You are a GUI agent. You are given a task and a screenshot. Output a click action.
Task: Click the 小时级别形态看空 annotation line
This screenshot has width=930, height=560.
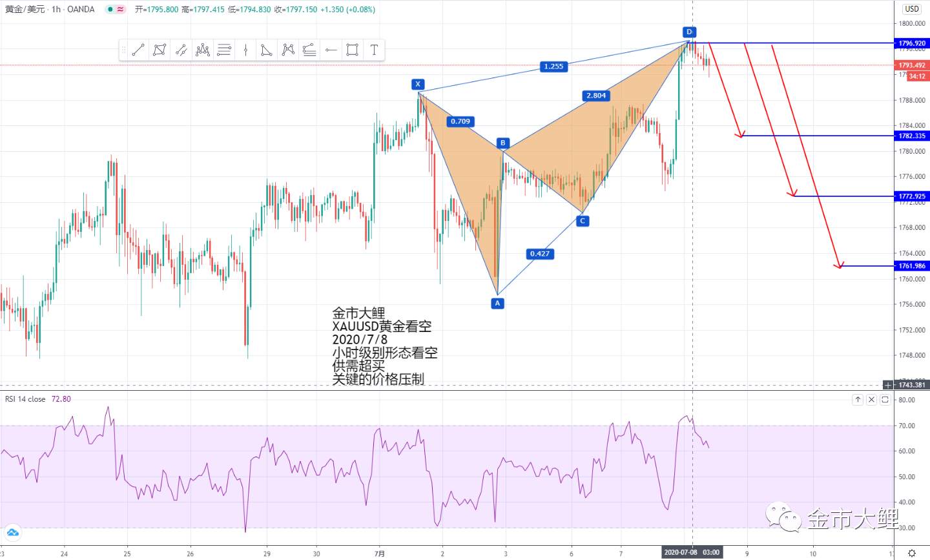[385, 353]
